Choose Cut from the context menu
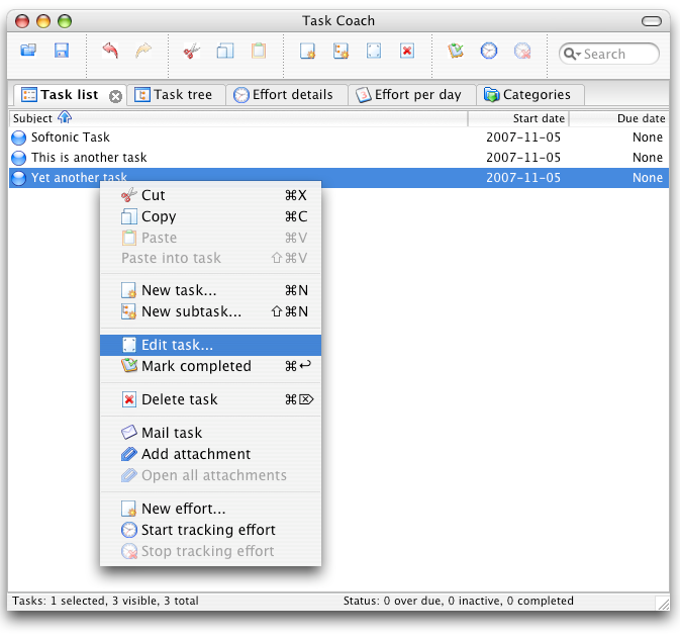Screen dimensions: 680x640 [x=210, y=195]
